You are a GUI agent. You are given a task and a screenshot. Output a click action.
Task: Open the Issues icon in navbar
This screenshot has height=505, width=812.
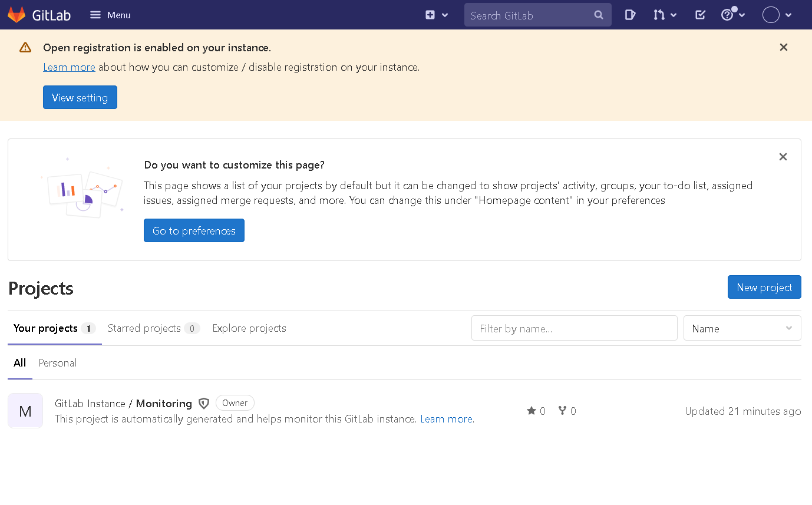630,15
